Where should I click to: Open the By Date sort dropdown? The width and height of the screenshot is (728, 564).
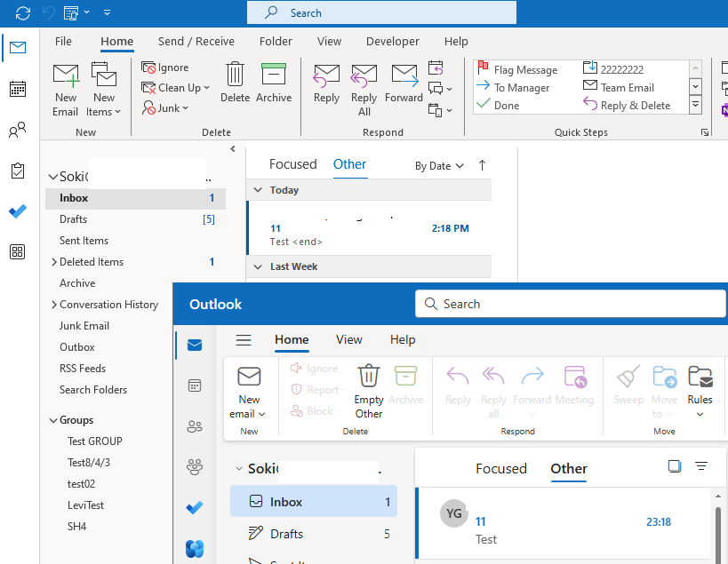[x=439, y=166]
